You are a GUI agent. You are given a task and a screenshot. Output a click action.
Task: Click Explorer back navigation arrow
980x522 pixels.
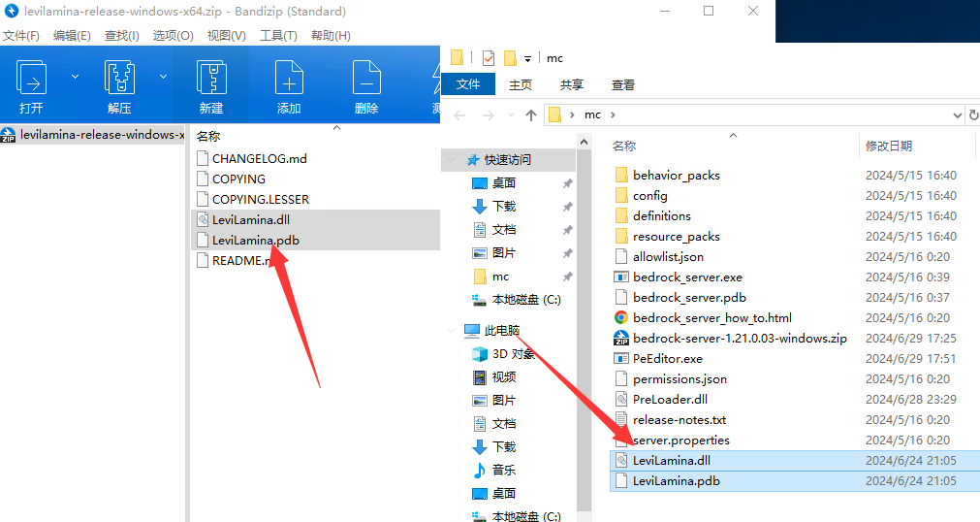point(460,115)
